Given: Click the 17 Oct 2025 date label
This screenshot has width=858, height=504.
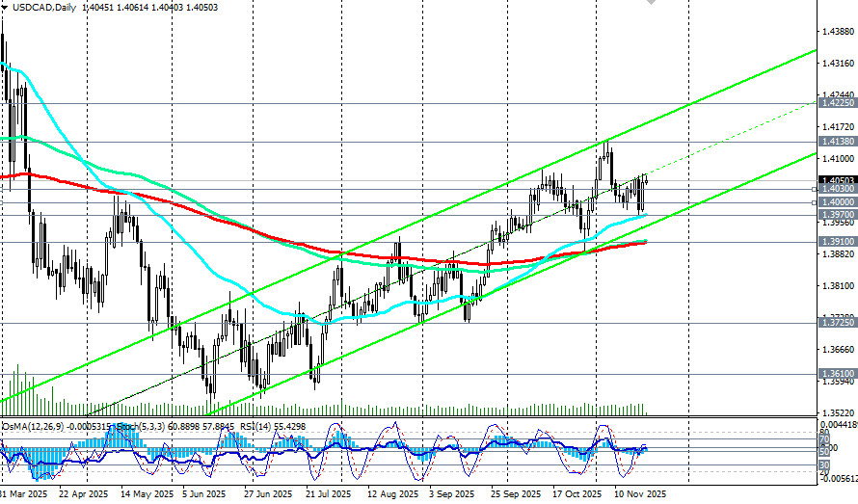Looking at the screenshot, I should click(576, 494).
